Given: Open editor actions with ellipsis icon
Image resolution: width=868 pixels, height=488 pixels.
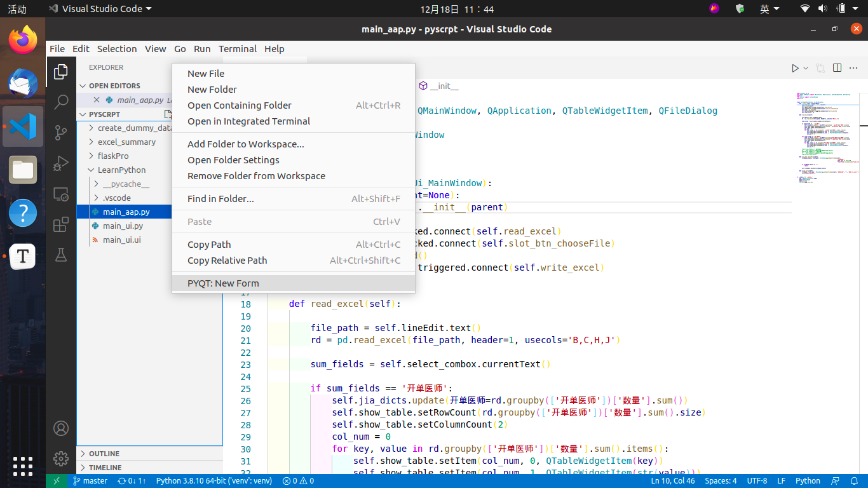Looking at the screenshot, I should [x=854, y=67].
